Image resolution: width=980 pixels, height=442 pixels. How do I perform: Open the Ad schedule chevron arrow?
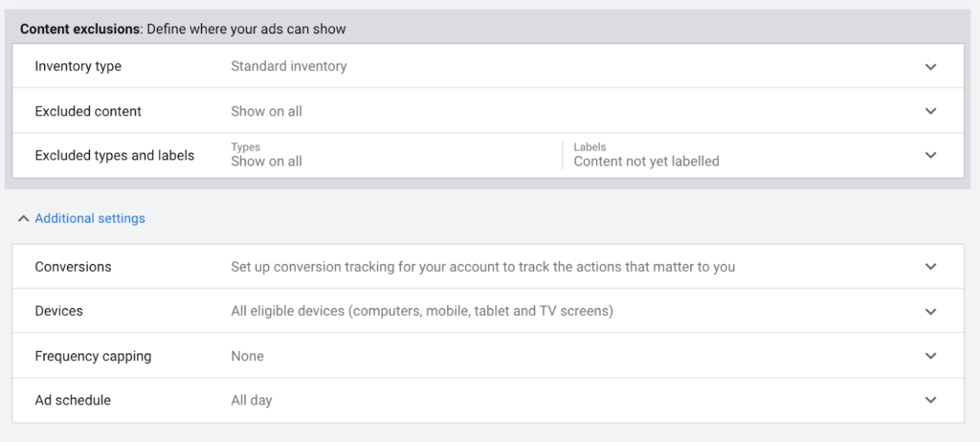pyautogui.click(x=930, y=400)
